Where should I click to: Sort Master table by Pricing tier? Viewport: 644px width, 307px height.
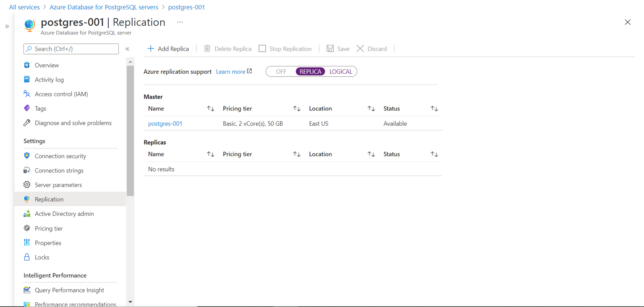coord(297,109)
